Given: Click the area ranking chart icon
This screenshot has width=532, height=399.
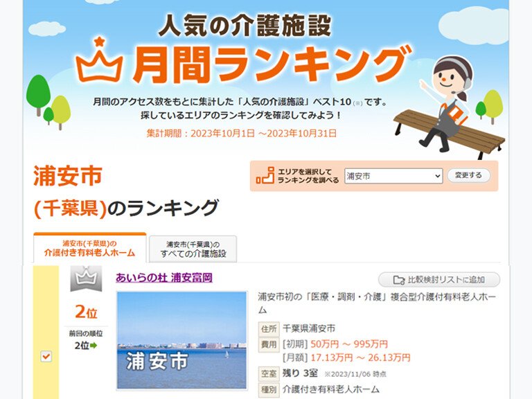Looking at the screenshot, I should (265, 175).
